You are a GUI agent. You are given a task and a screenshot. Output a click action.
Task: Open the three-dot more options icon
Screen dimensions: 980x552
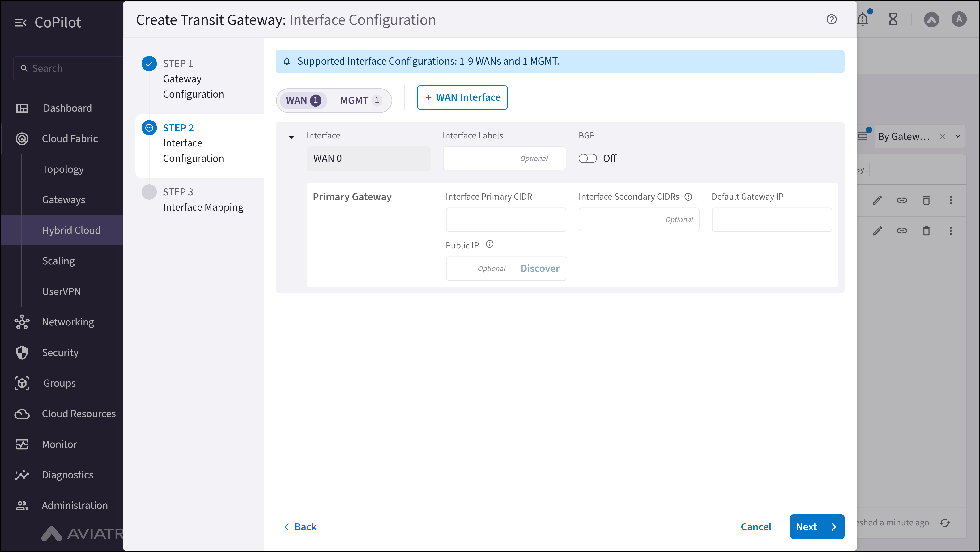951,200
